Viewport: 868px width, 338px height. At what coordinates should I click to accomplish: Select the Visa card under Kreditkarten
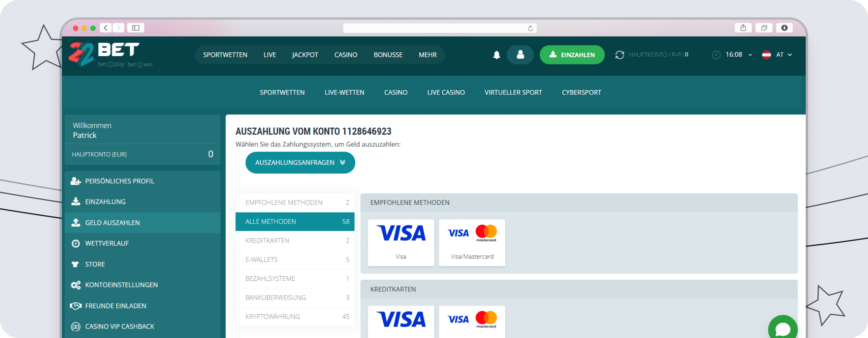pos(401,322)
